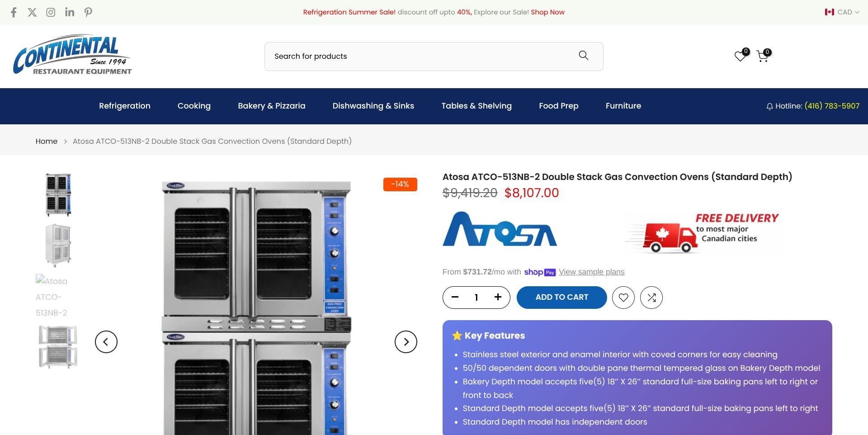Click the Shop Pay logo
This screenshot has width=868, height=435.
[540, 272]
